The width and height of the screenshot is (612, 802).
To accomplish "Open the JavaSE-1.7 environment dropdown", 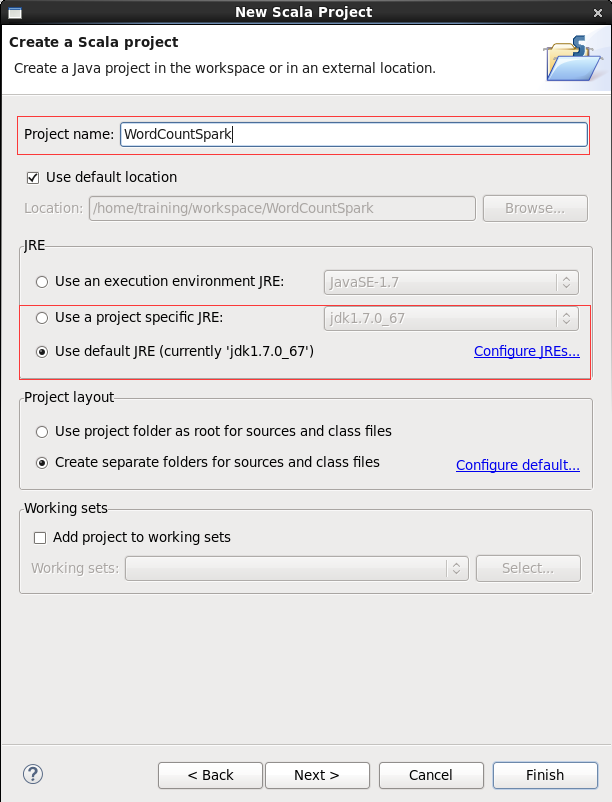I will tap(451, 282).
